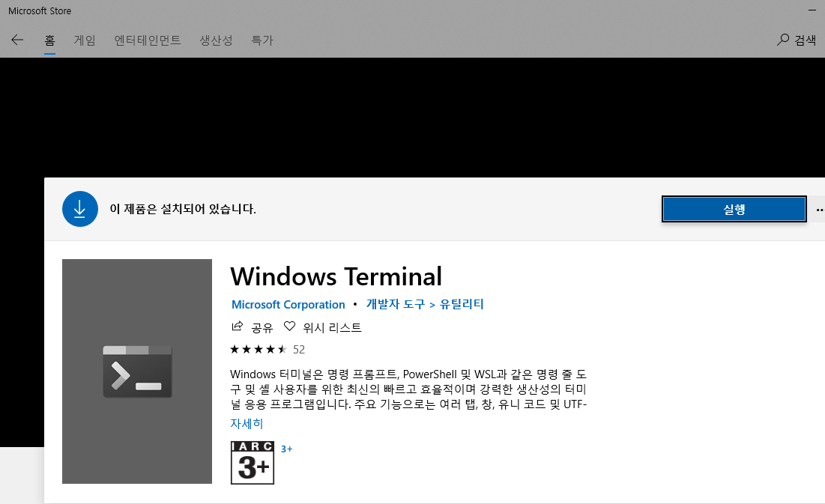825x504 pixels.
Task: Click the Windows Terminal title text
Action: pyautogui.click(x=336, y=276)
